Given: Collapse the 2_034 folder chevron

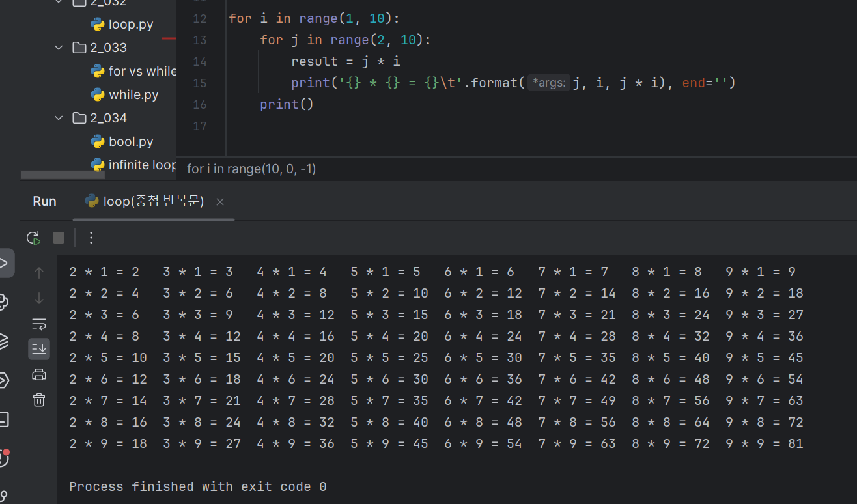Looking at the screenshot, I should click(59, 118).
